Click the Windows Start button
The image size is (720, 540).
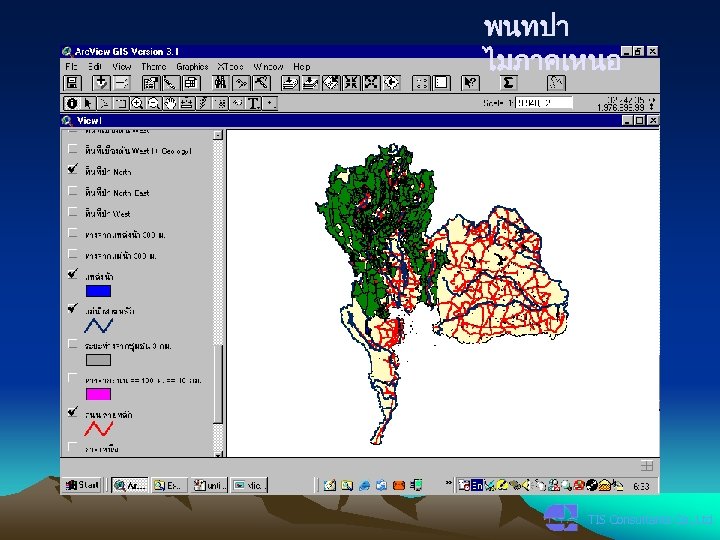coord(82,485)
